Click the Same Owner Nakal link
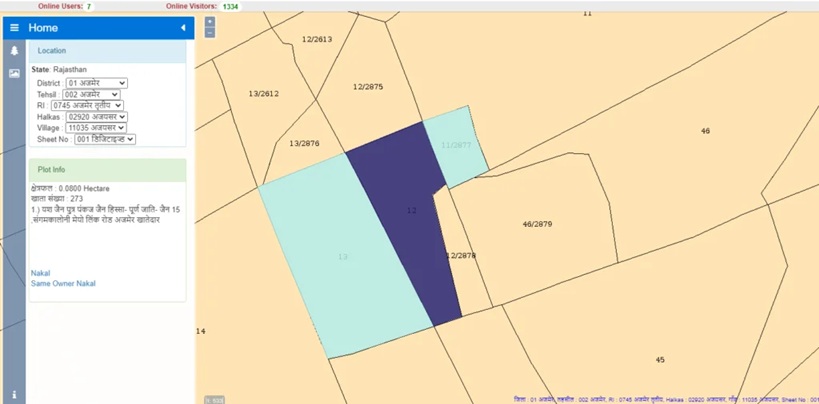 63,284
